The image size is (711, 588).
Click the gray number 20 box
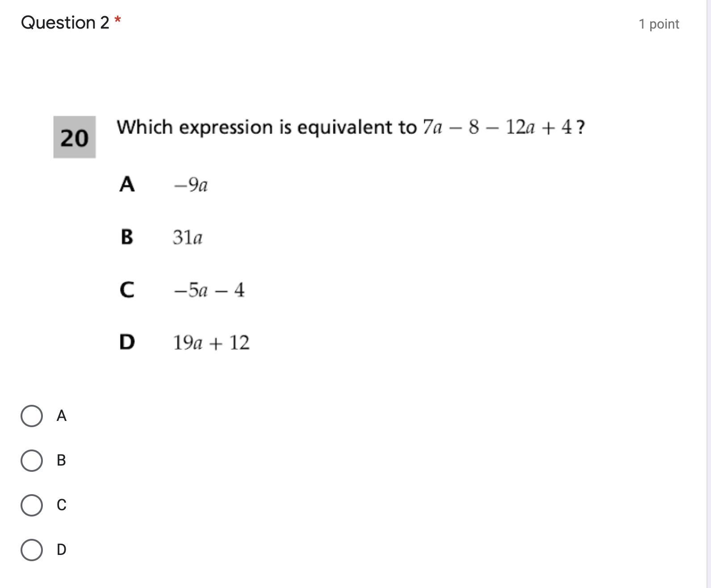click(75, 137)
